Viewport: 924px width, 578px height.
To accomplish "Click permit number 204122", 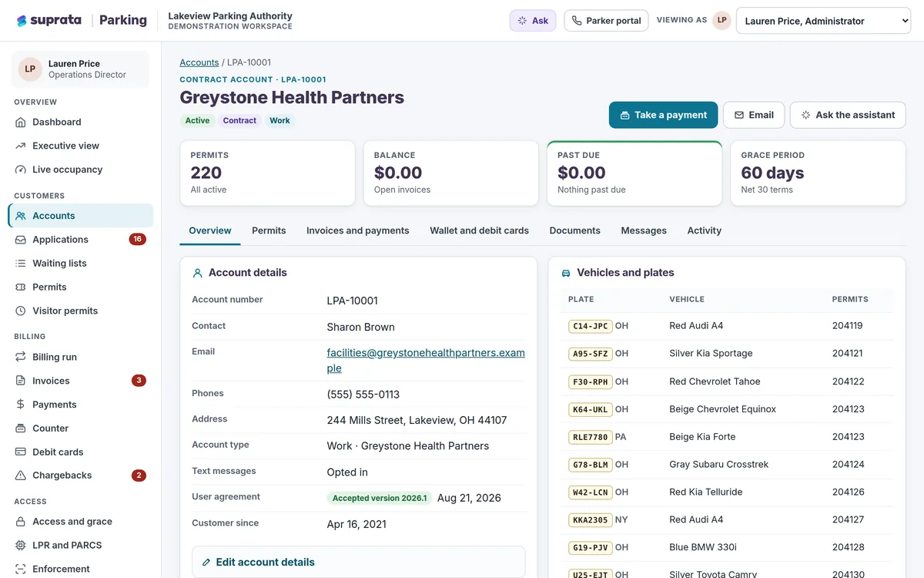I will [848, 381].
